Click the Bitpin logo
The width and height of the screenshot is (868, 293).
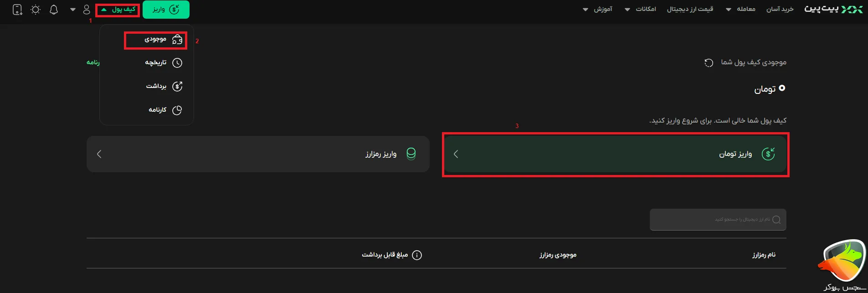(833, 9)
